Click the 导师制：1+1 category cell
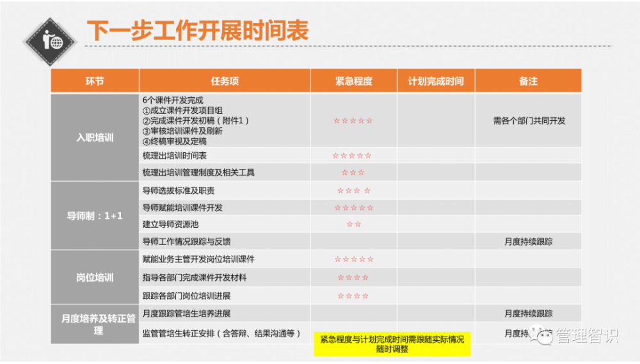Viewport: 640px width, 364px height. click(95, 216)
